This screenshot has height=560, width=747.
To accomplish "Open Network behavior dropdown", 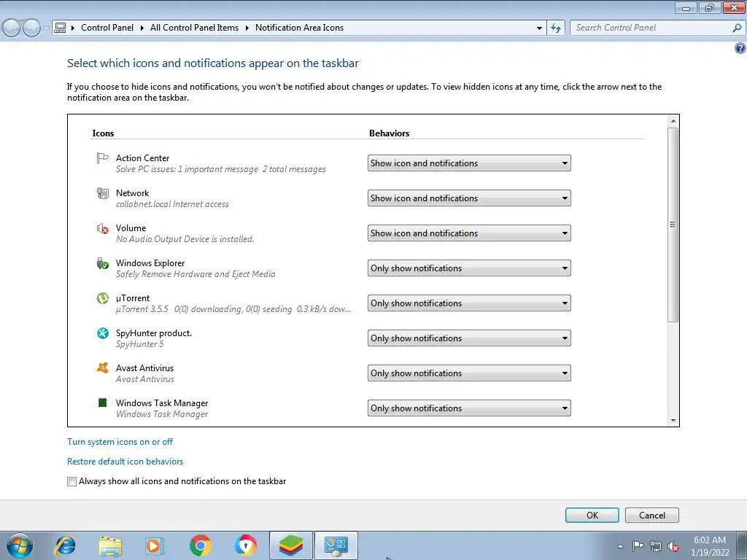I will [x=469, y=198].
